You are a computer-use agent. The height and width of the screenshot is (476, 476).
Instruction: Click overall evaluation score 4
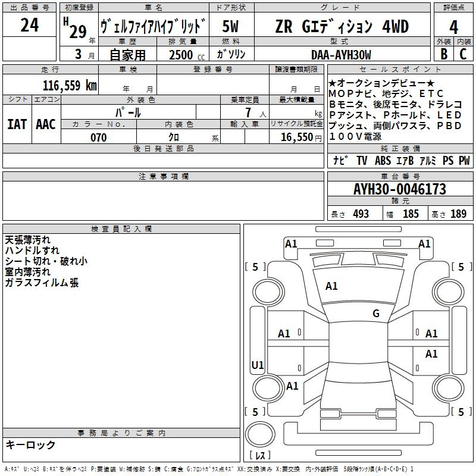coord(453,27)
